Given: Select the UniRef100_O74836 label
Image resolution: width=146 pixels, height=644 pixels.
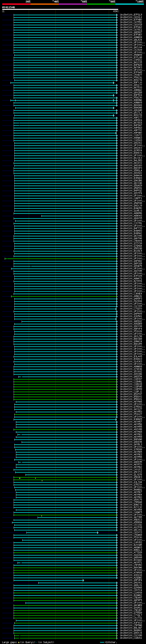Looking at the screenshot, I should [131, 369].
